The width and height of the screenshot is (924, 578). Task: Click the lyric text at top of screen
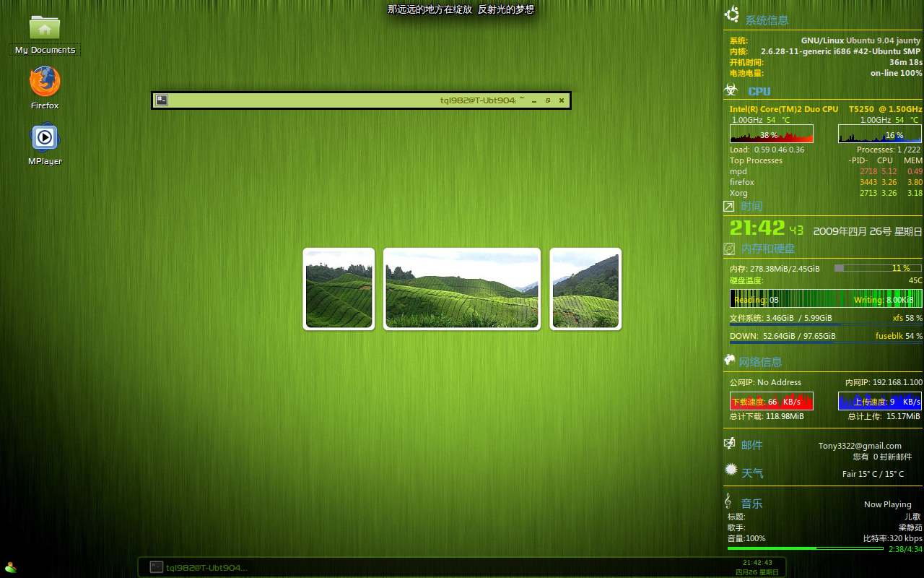[461, 9]
